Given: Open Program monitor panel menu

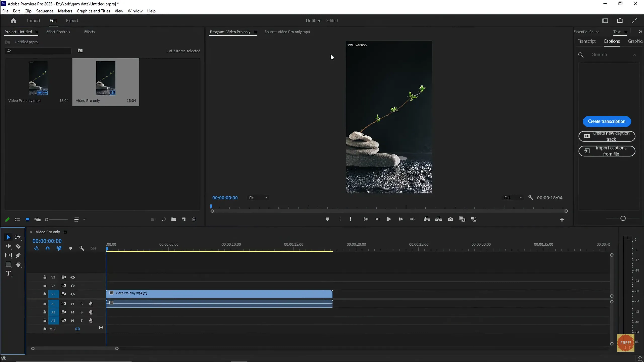Looking at the screenshot, I should (256, 32).
